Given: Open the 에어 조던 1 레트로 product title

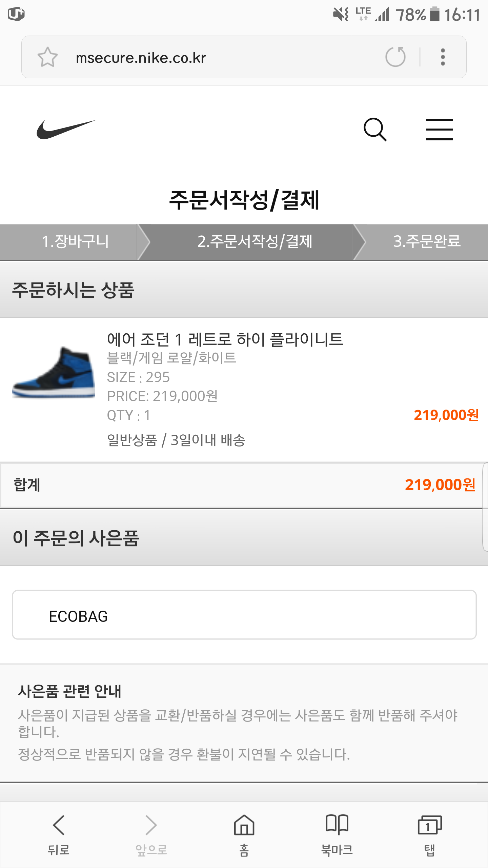Looking at the screenshot, I should (225, 339).
